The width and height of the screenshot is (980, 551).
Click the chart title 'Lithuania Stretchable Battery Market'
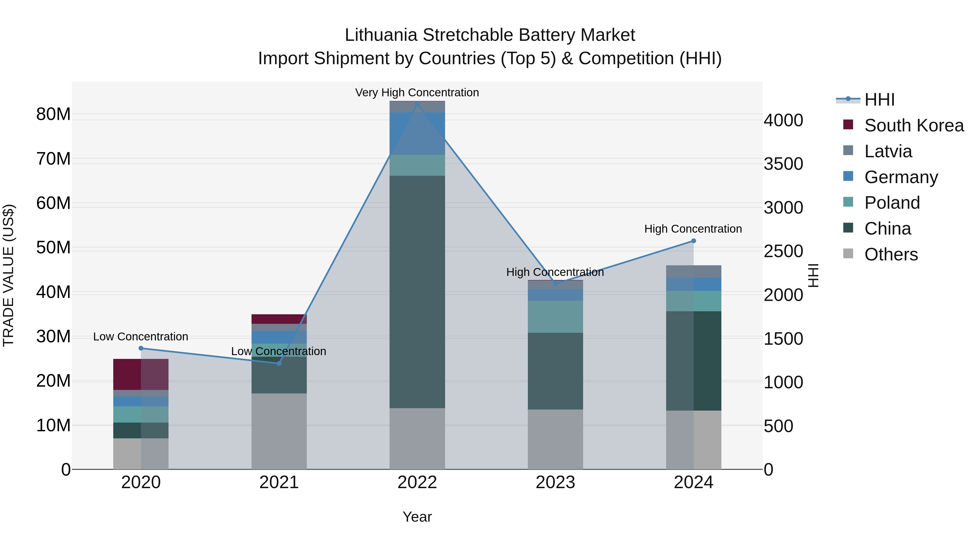pos(490,35)
